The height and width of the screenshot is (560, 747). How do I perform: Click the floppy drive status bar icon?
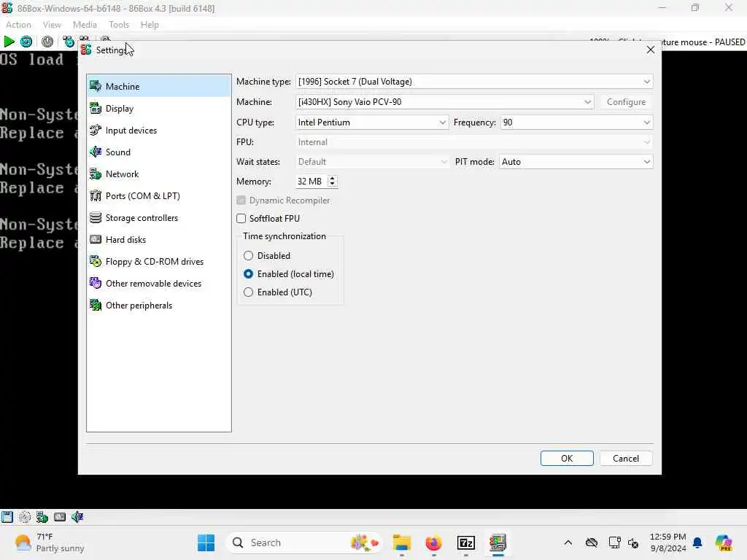click(x=7, y=517)
